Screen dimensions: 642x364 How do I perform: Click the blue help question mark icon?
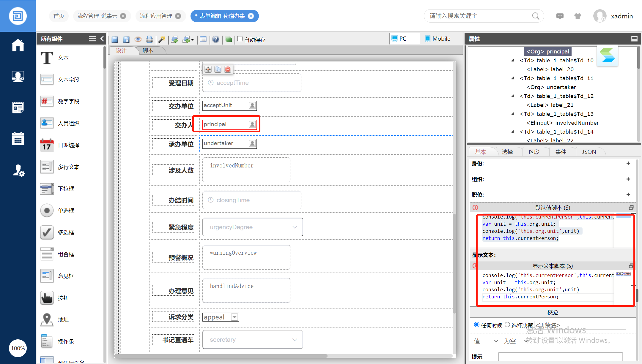[216, 39]
